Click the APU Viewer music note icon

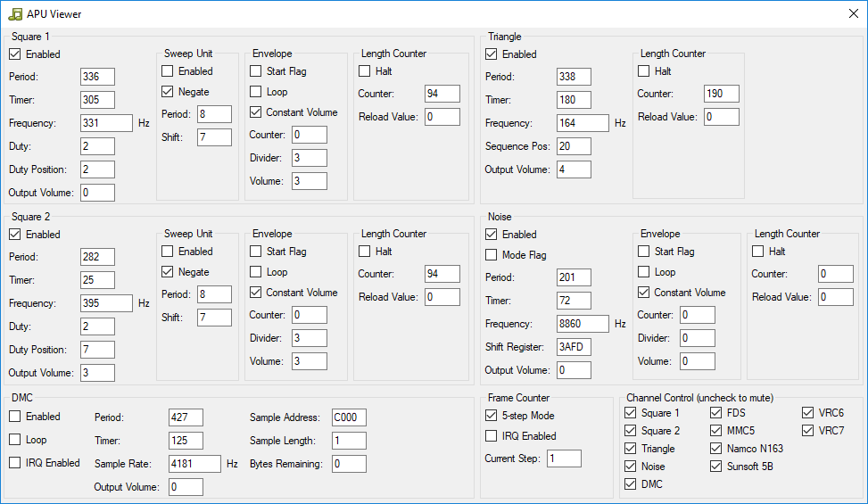15,14
